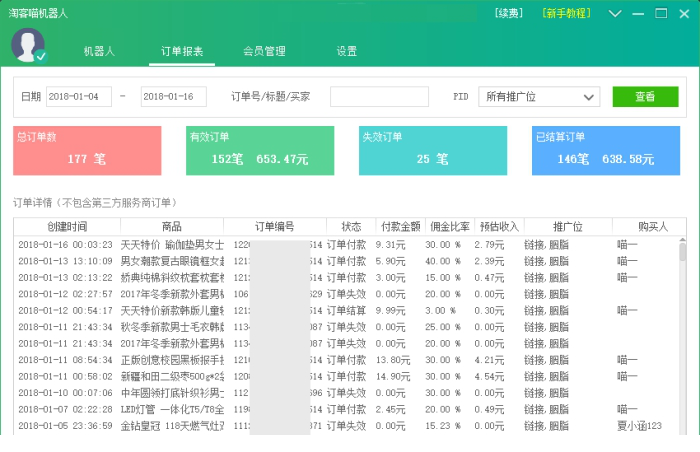Click the scrollbar up arrow
Screen dimensions: 700x452
[x=683, y=240]
